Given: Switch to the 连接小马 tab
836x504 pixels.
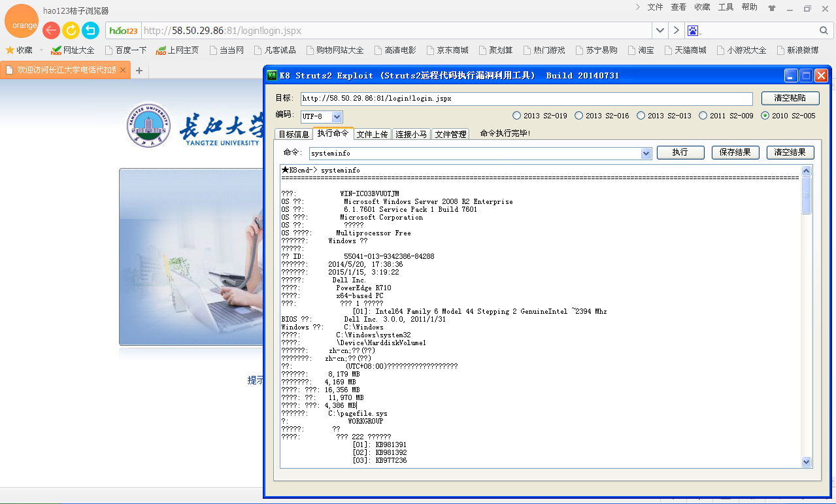Looking at the screenshot, I should [x=411, y=134].
